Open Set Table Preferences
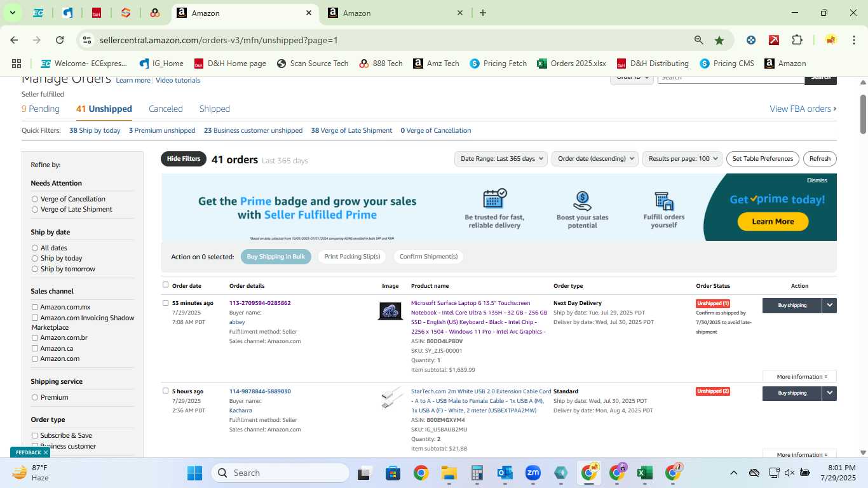The height and width of the screenshot is (488, 868). [x=763, y=159]
